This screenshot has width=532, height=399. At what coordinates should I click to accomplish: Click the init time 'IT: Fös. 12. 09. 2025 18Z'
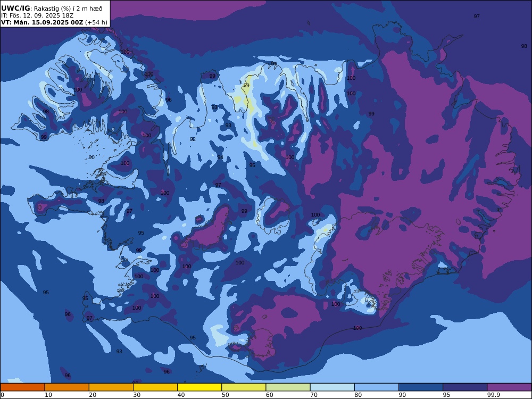(x=37, y=15)
